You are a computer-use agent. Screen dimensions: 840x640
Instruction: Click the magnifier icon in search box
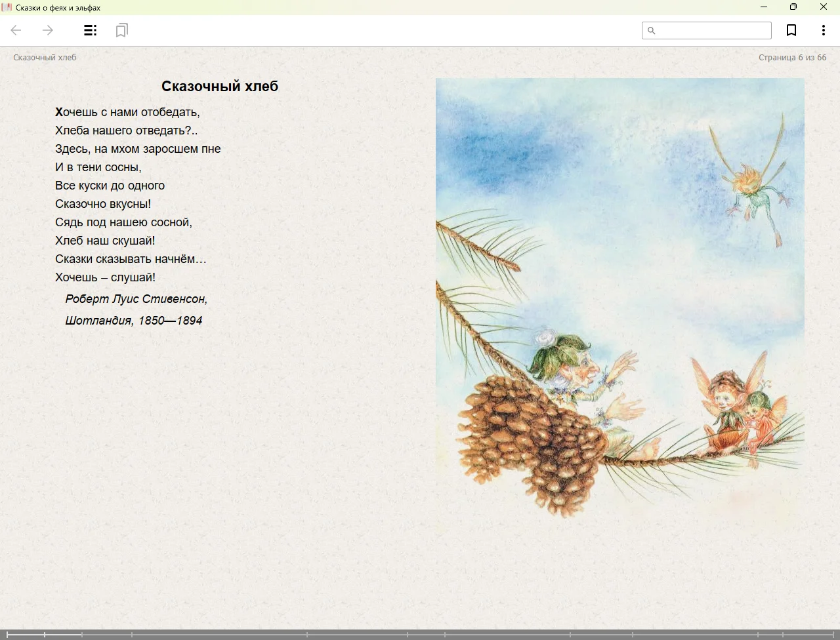click(652, 31)
